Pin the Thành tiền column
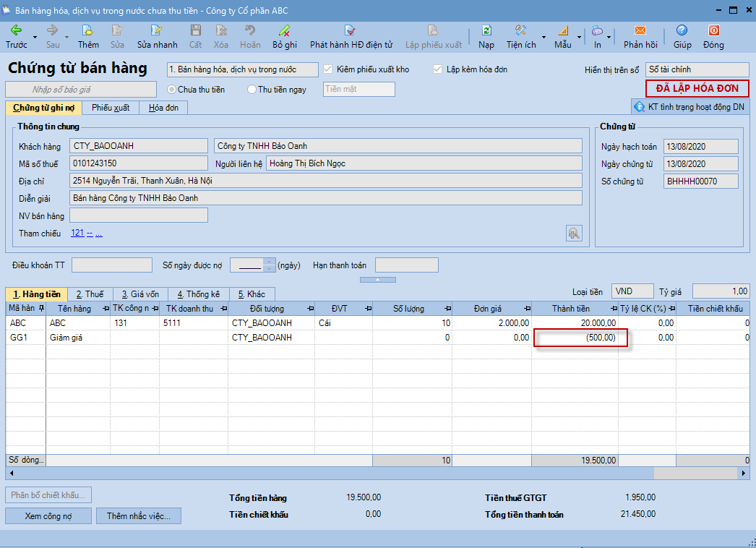The image size is (756, 548). pos(614,308)
